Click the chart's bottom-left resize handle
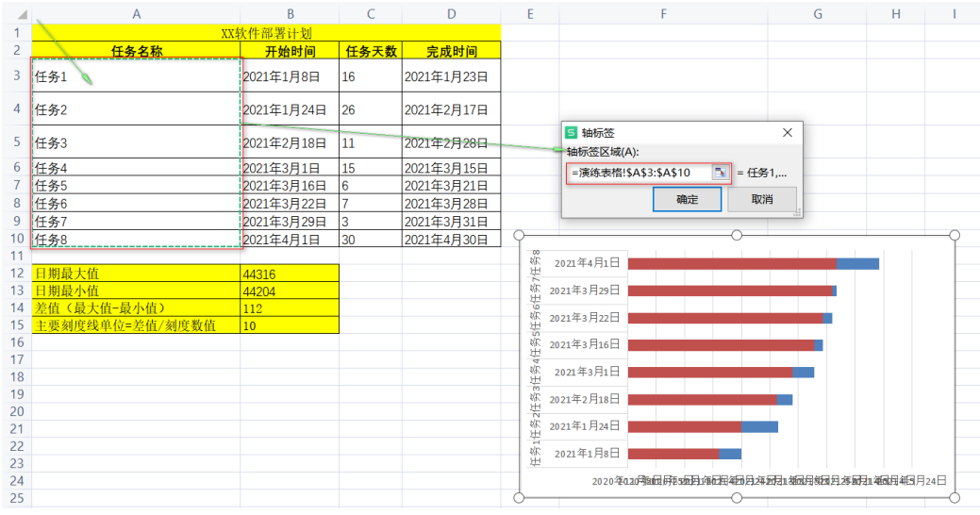980x515 pixels. pyautogui.click(x=520, y=497)
